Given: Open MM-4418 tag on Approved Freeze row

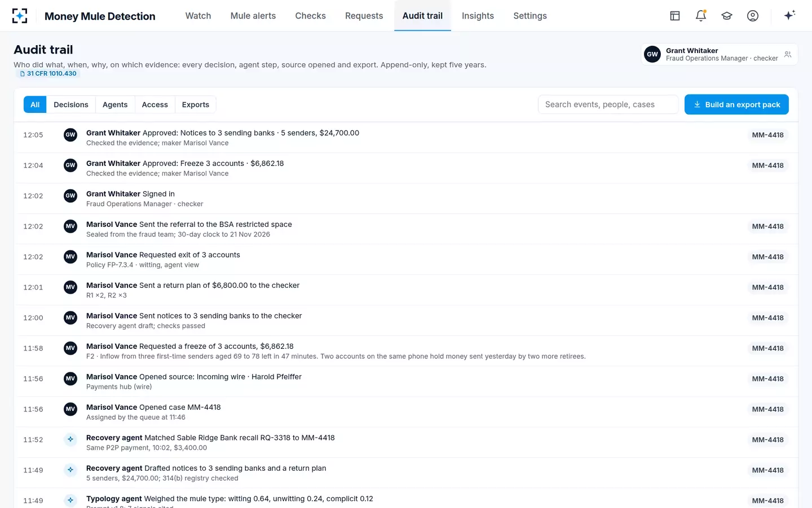Looking at the screenshot, I should point(768,165).
